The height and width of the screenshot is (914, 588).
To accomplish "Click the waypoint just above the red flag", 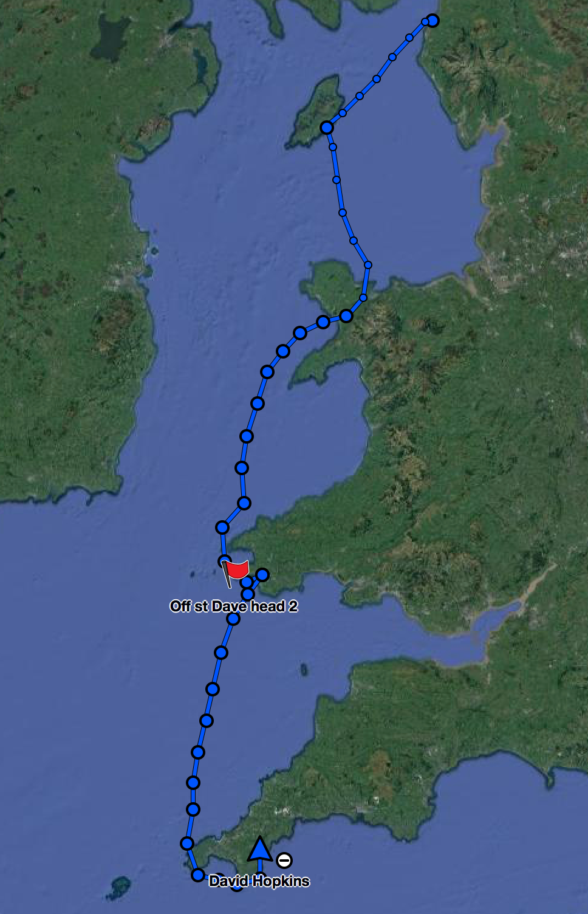I will (222, 527).
